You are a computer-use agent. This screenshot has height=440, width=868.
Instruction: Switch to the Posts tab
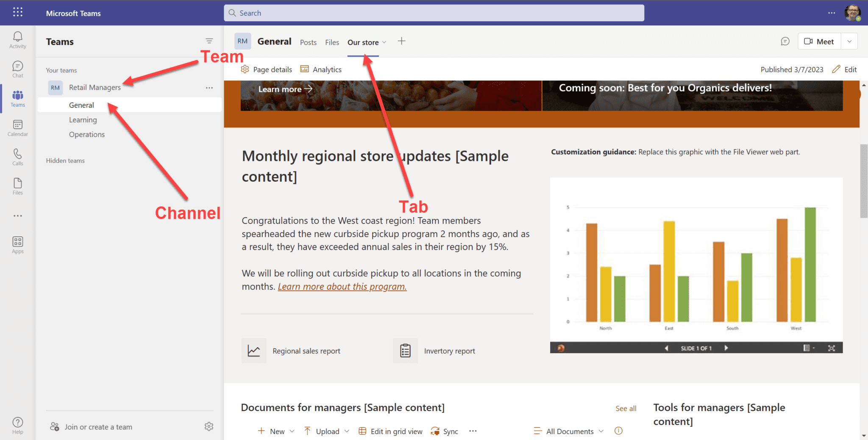click(x=308, y=42)
